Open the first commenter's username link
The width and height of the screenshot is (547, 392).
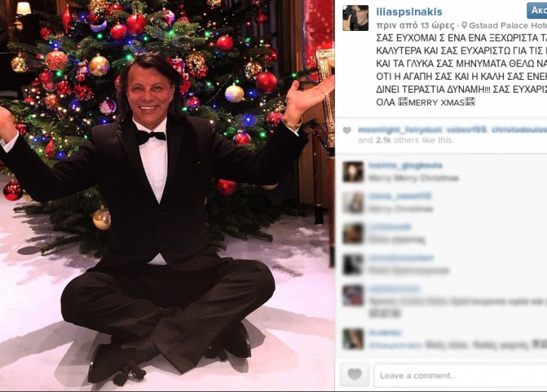pyautogui.click(x=405, y=166)
